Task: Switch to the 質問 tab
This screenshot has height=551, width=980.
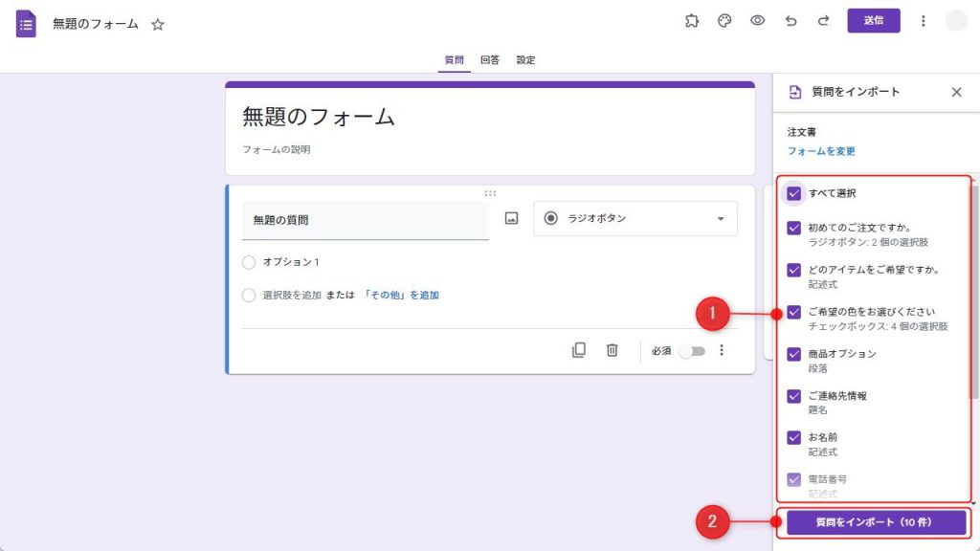Action: 454,60
